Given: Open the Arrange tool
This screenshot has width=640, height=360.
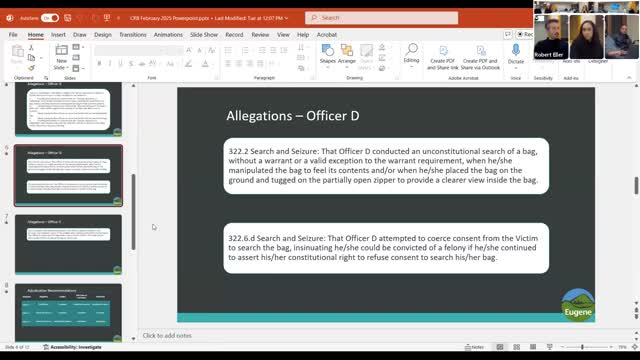Looking at the screenshot, I should pos(347,55).
